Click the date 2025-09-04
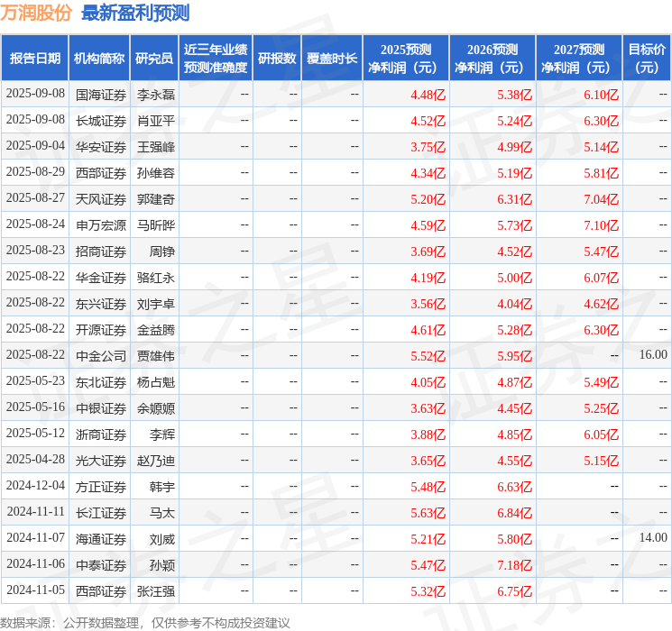The width and height of the screenshot is (672, 631). pos(35,146)
